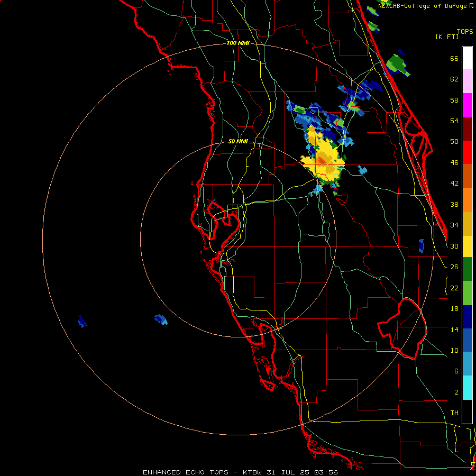This screenshot has width=476, height=476.
Task: Click the sky blue swatch near 6
Action: pyautogui.click(x=467, y=364)
